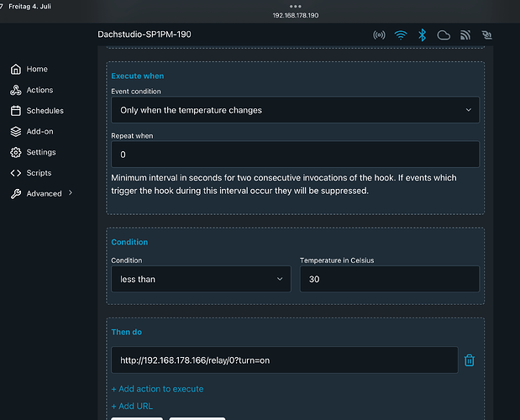This screenshot has height=420, width=520.
Task: Click the cloud status icon
Action: tap(444, 35)
